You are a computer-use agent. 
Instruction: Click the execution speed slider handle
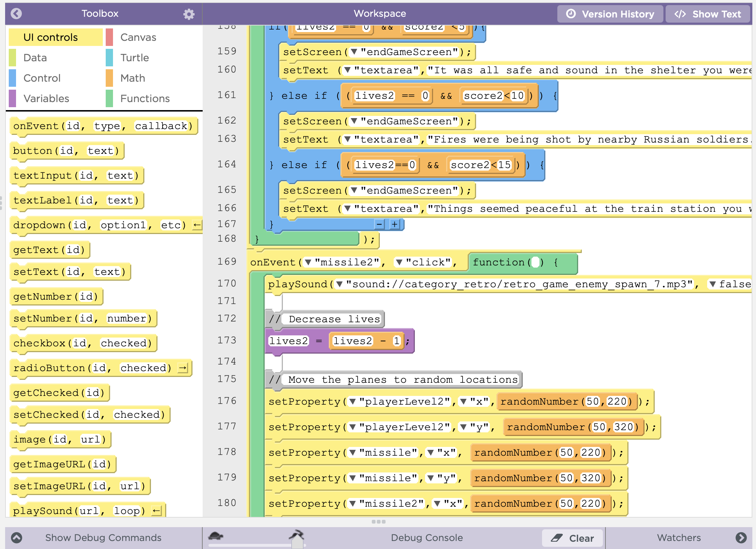[297, 543]
